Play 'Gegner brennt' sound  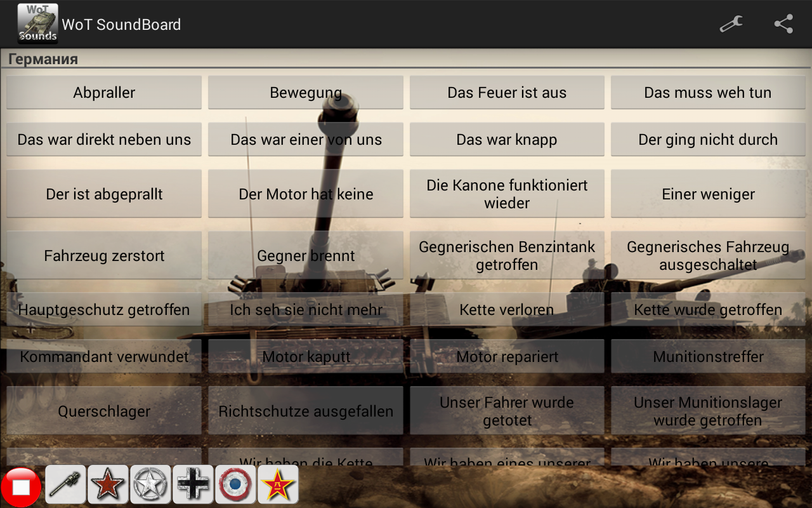click(306, 256)
